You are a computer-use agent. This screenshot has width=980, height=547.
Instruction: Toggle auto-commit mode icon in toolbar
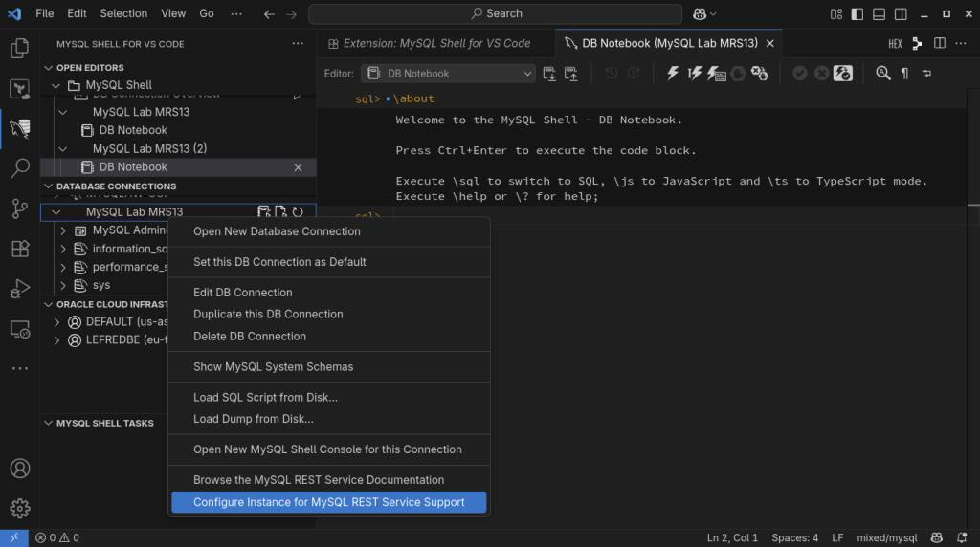[x=842, y=73]
